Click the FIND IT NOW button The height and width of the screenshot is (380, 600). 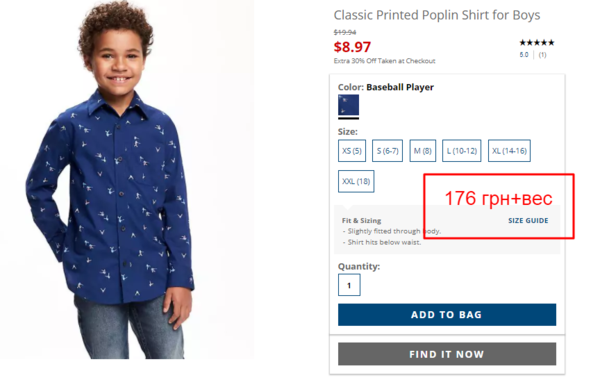[447, 354]
